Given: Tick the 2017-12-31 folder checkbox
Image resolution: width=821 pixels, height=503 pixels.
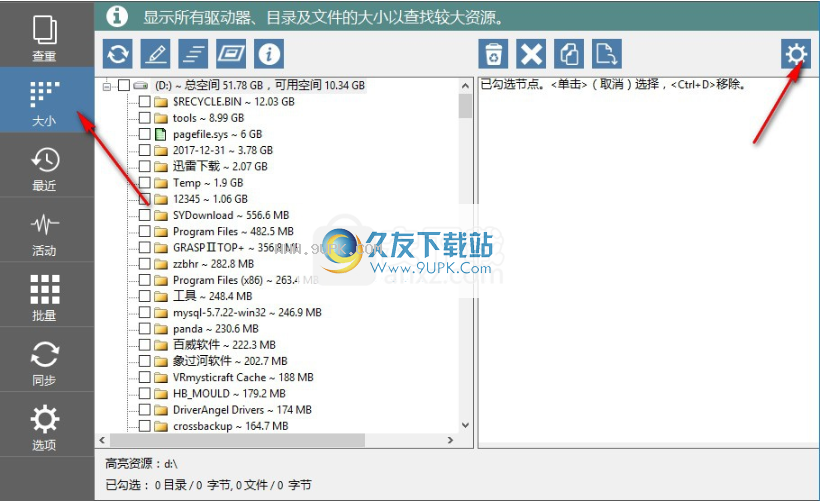Looking at the screenshot, I should pyautogui.click(x=145, y=150).
